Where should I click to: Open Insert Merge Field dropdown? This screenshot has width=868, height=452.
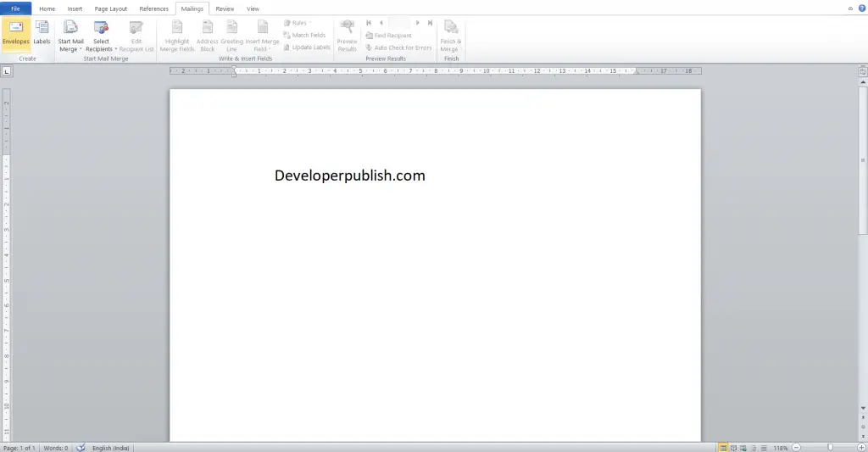click(263, 36)
